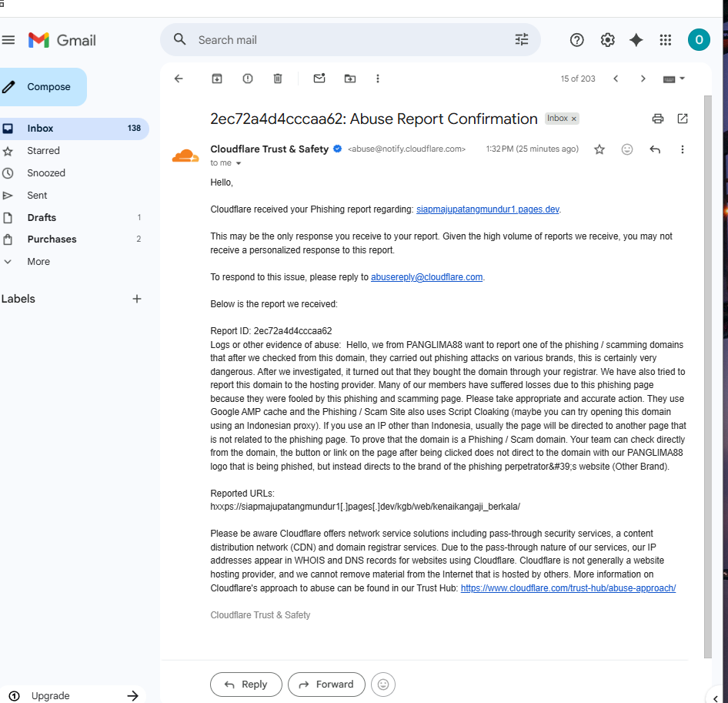Focus the Search mail field
Screen dimensions: 728x703
[351, 40]
